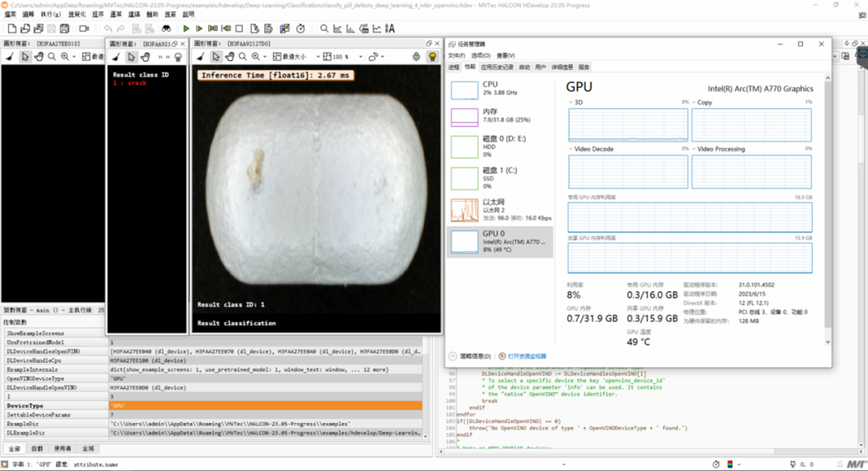Click the camera image acquisition icon
This screenshot has width=868, height=471.
(84, 28)
